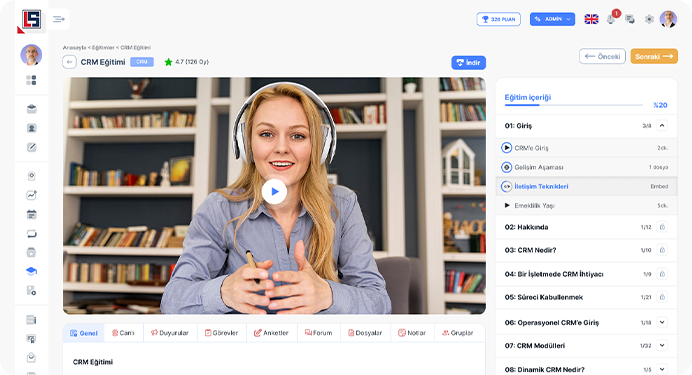Open the Gelişim Aşaması lesson
Screen dimensions: 692x375
pyautogui.click(x=586, y=167)
